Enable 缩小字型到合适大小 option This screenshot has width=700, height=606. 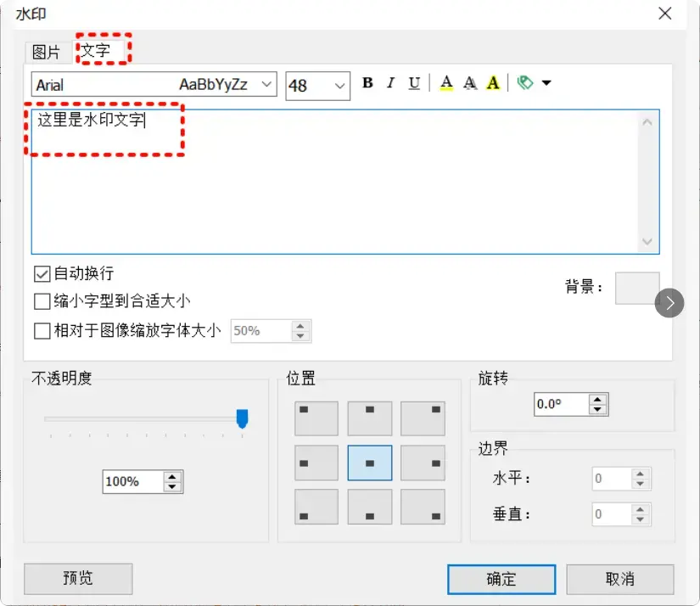point(41,298)
